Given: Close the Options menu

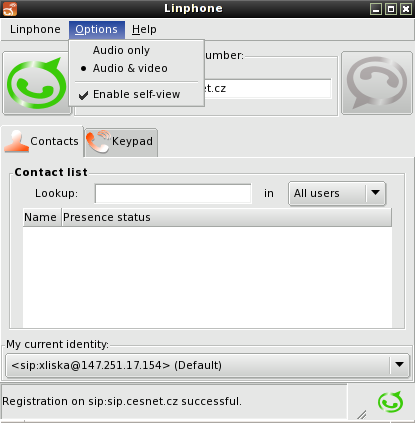Looking at the screenshot, I should click(97, 30).
